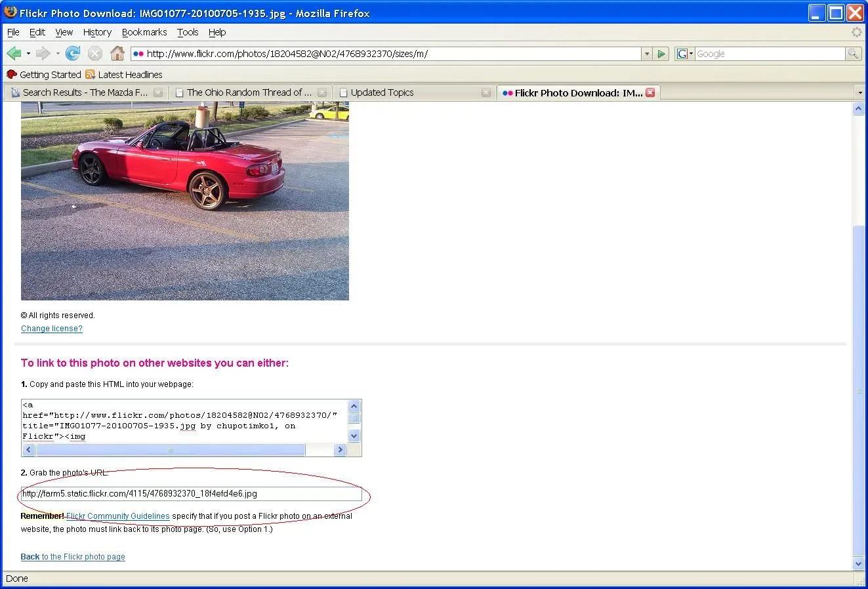Reload the current page
The width and height of the screenshot is (868, 589).
[73, 54]
